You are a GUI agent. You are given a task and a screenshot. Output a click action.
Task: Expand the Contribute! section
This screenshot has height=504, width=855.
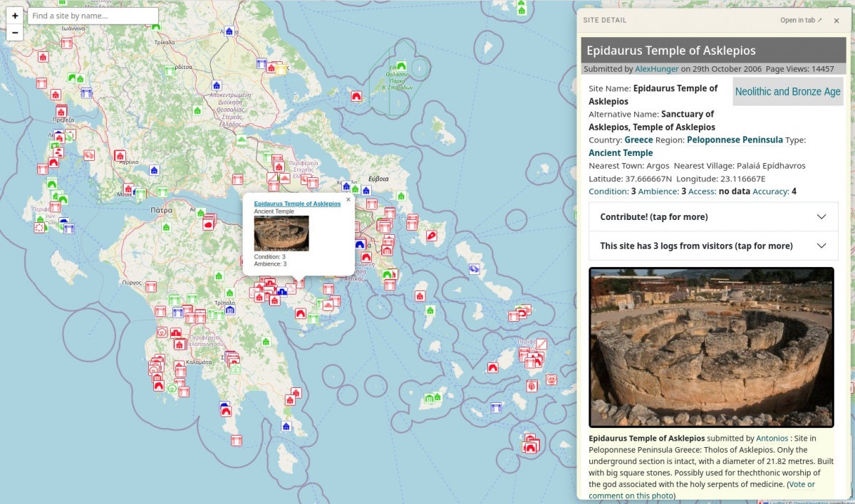tap(713, 216)
